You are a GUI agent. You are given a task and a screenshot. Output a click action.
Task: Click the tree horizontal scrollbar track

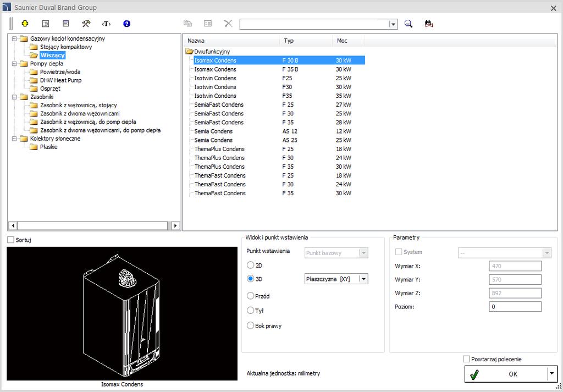point(92,226)
